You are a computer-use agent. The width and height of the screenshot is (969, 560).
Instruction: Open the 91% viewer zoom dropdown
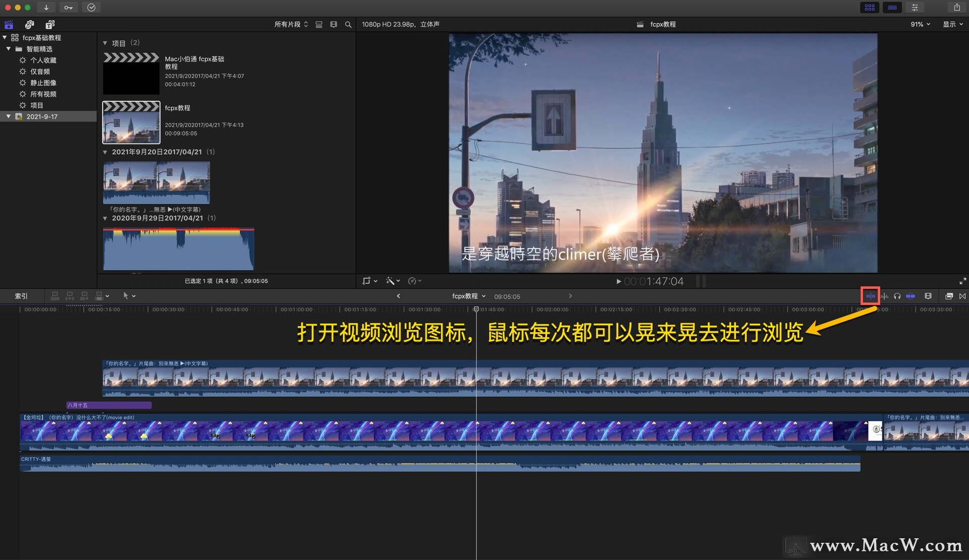click(920, 24)
